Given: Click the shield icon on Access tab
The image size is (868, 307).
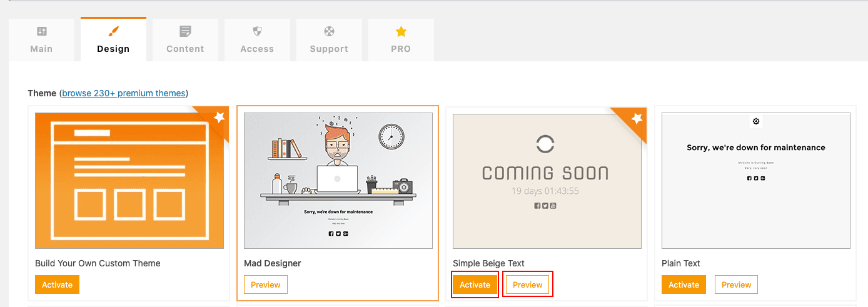Looking at the screenshot, I should click(257, 31).
